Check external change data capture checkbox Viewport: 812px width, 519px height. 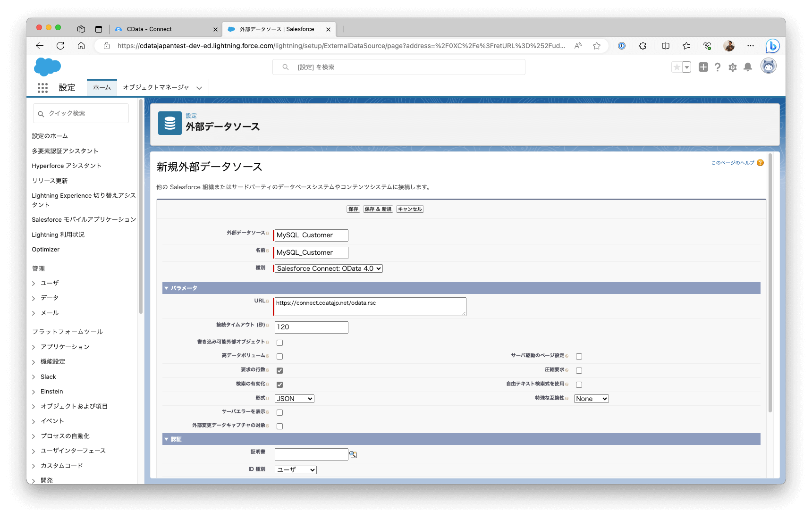(280, 427)
